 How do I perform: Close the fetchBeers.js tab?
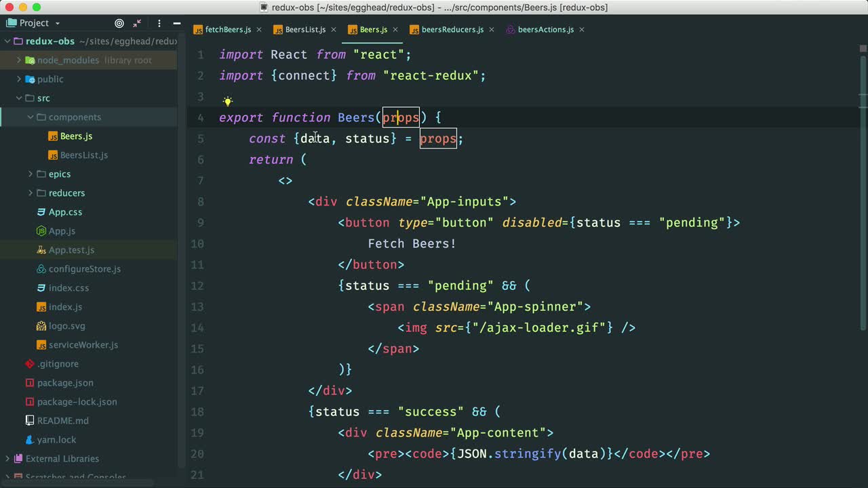click(259, 30)
